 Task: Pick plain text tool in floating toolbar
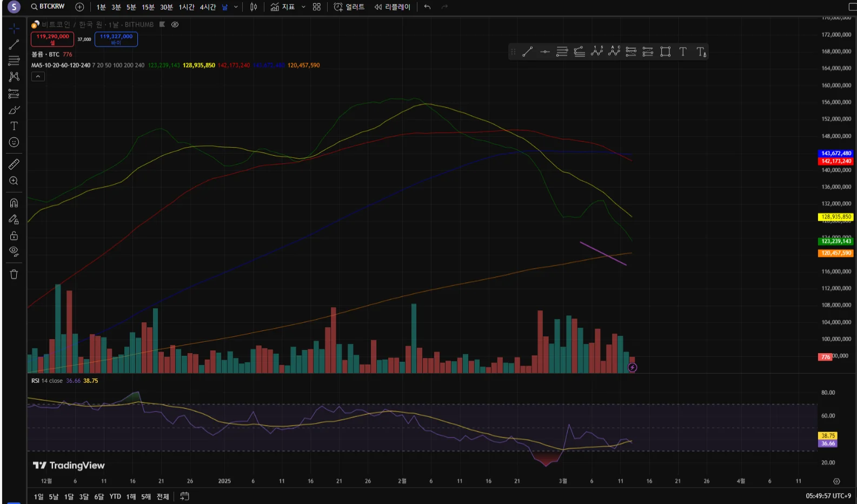683,52
